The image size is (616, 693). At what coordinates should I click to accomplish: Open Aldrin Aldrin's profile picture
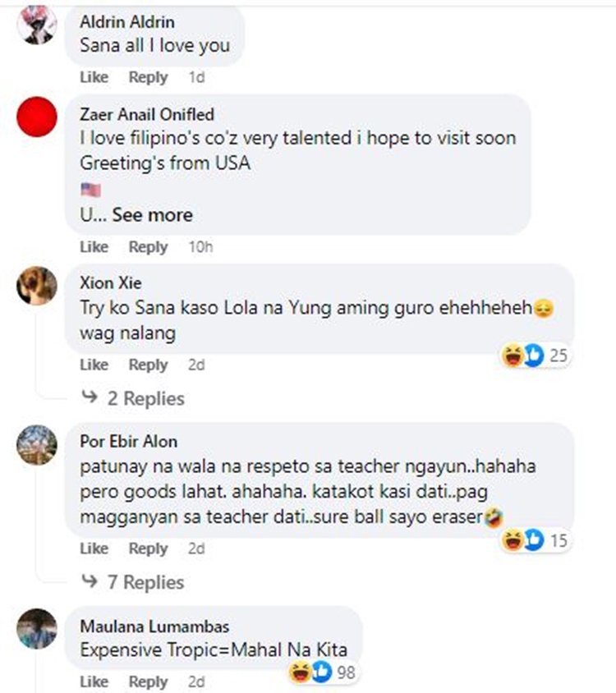point(37,25)
